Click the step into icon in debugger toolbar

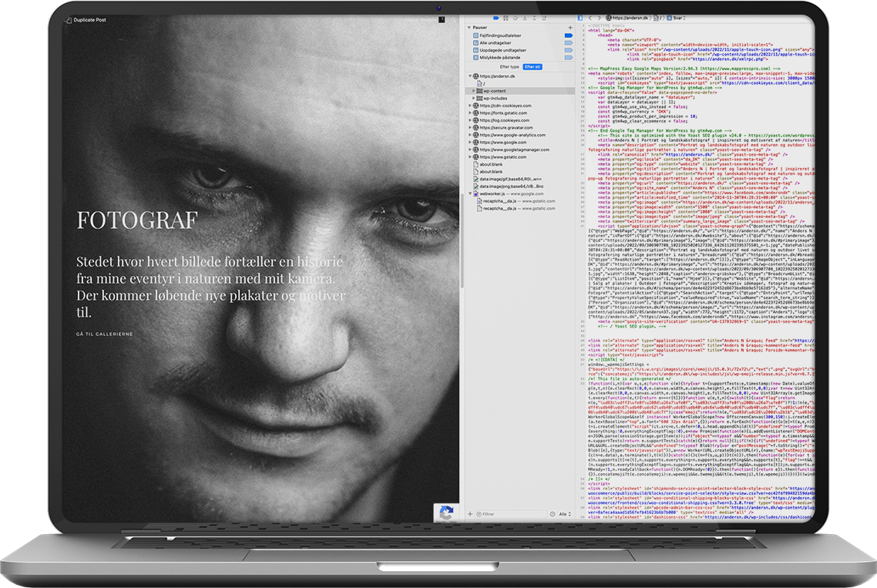click(x=525, y=18)
